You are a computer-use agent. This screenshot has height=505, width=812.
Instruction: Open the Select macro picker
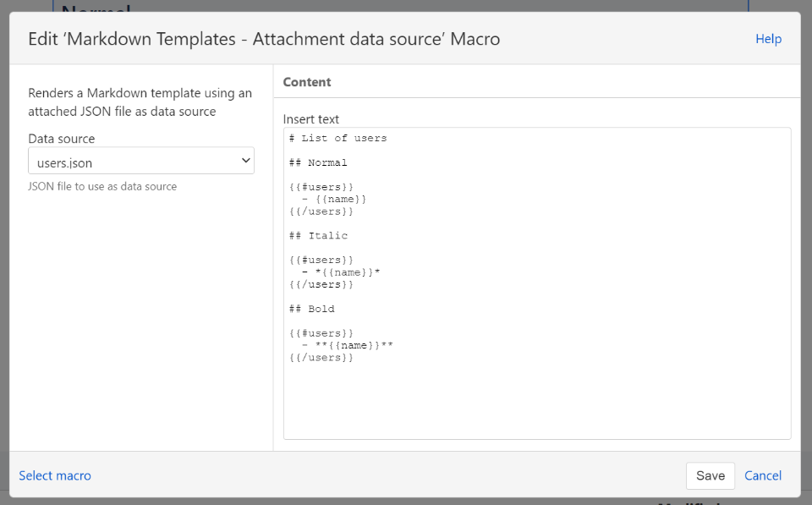(x=54, y=475)
